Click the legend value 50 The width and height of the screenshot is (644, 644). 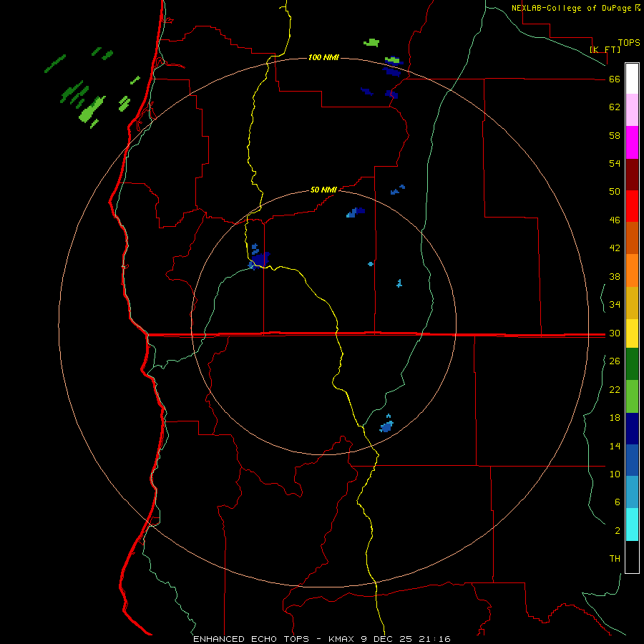[615, 192]
